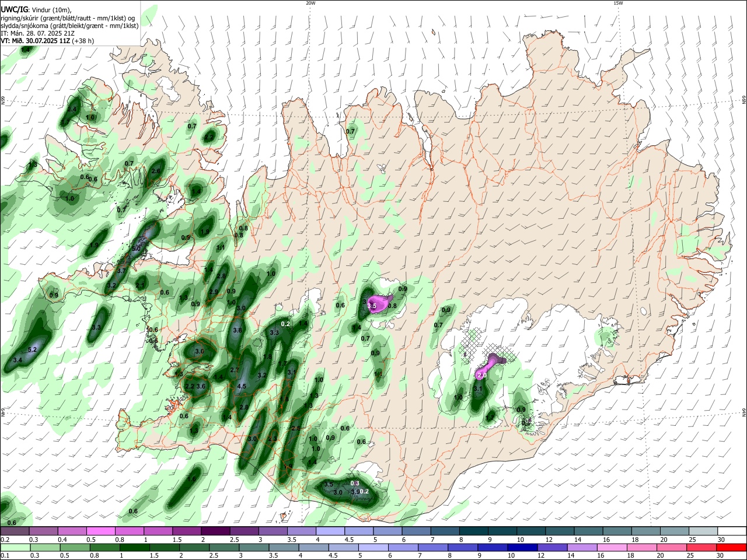Click the 2.6 precipitation value on the map
747x560 pixels.
pos(156,171)
